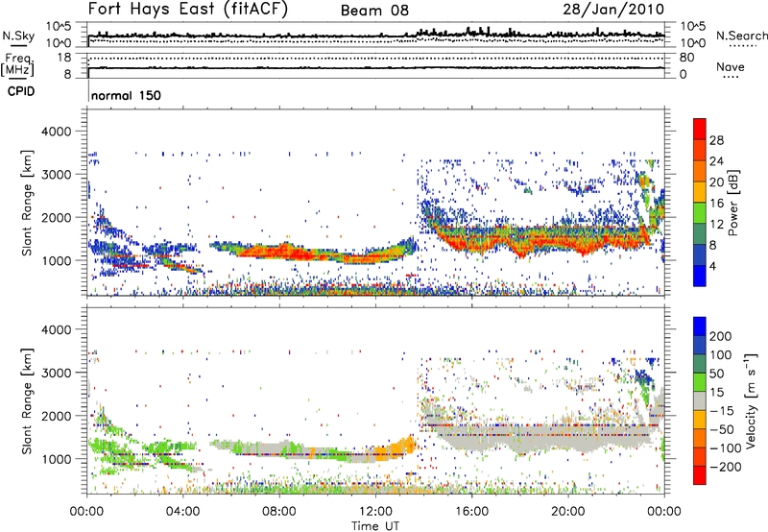Click the "N.Search" legend label
Screen dimensions: 768x532
coord(741,36)
